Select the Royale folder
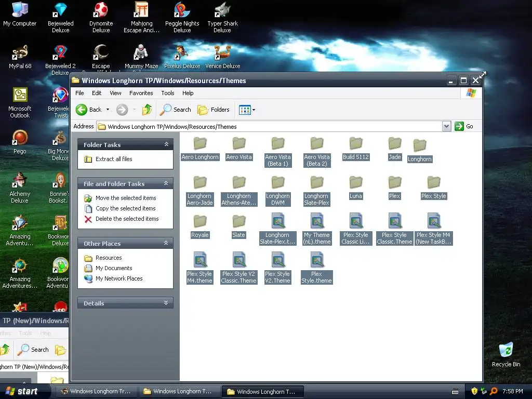This screenshot has width=532, height=399. coord(200,227)
